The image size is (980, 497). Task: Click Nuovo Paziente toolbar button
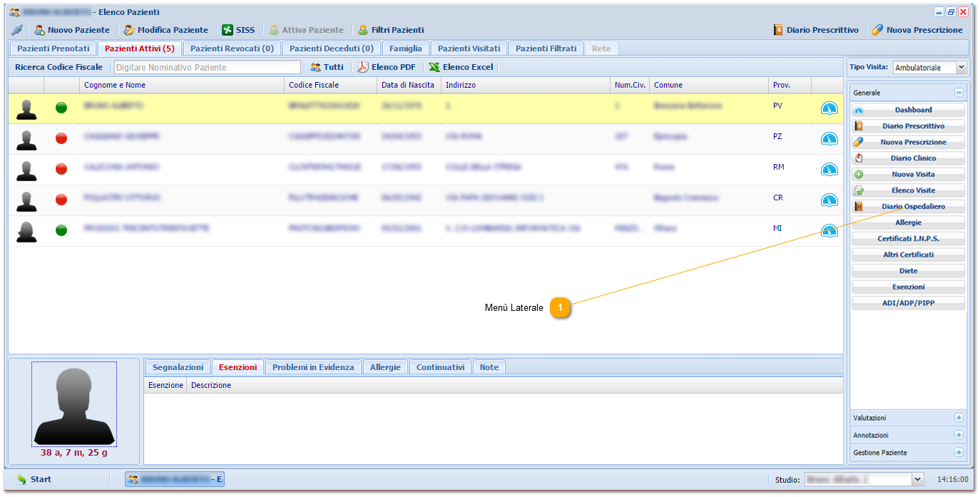coord(72,30)
